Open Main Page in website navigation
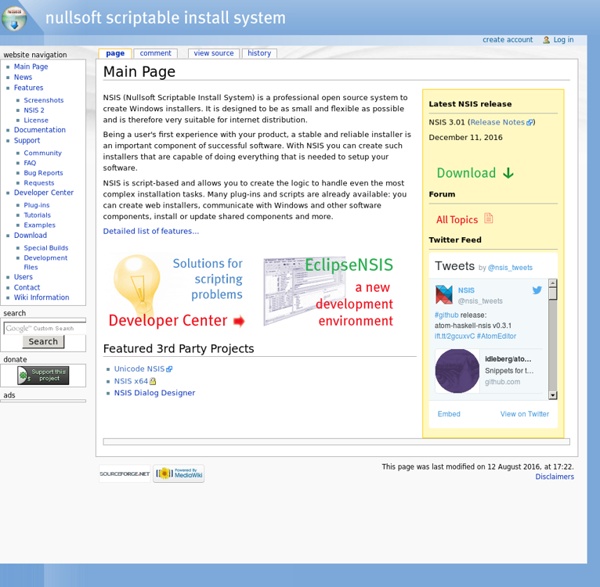This screenshot has width=600, height=587. (x=31, y=67)
